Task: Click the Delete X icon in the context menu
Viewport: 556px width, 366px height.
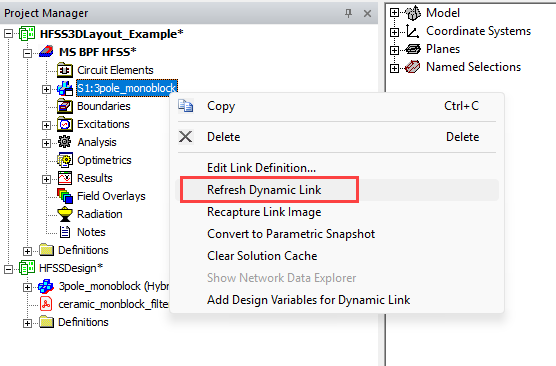Action: click(185, 137)
